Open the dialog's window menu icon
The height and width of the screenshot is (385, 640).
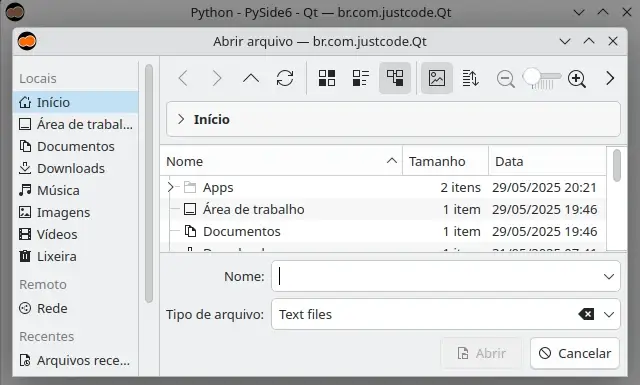coord(27,41)
